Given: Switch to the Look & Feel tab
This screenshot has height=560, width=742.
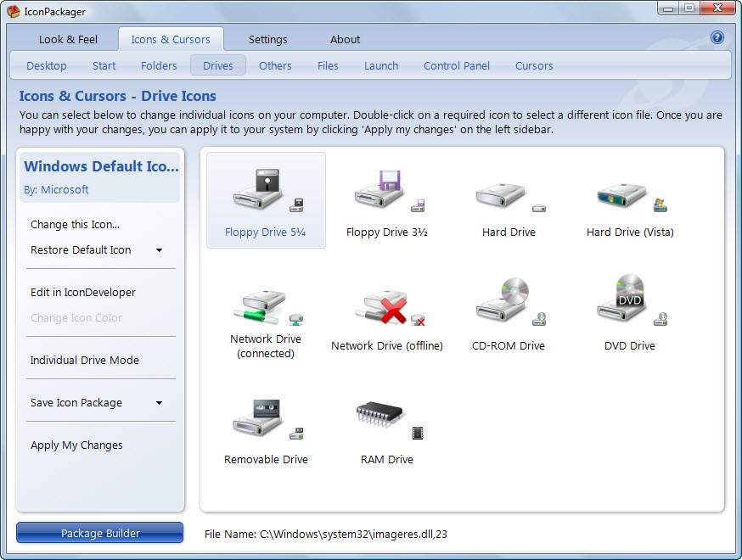Looking at the screenshot, I should pyautogui.click(x=68, y=39).
